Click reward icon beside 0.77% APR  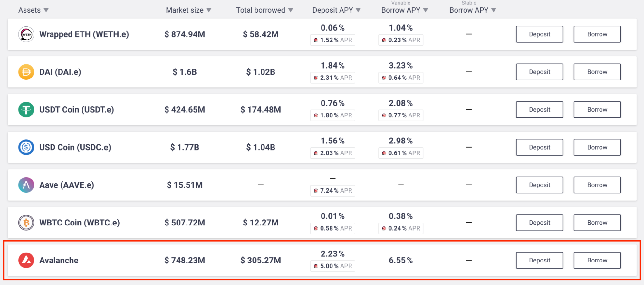click(x=384, y=115)
